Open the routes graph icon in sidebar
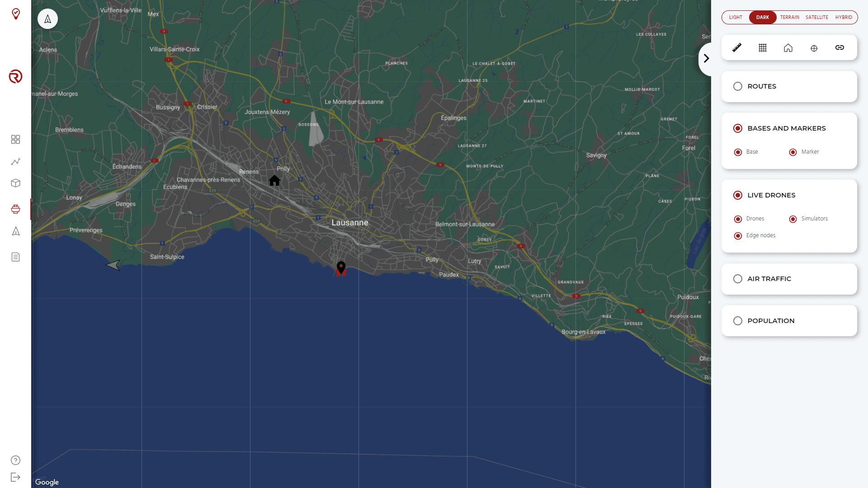This screenshot has height=488, width=868. click(15, 161)
